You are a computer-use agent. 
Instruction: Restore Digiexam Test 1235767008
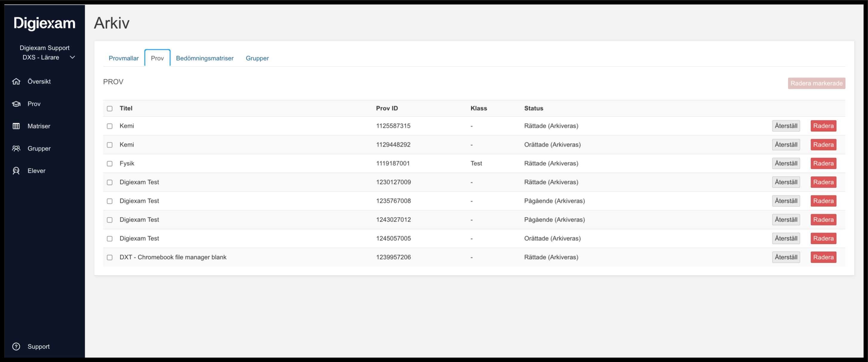[786, 201]
